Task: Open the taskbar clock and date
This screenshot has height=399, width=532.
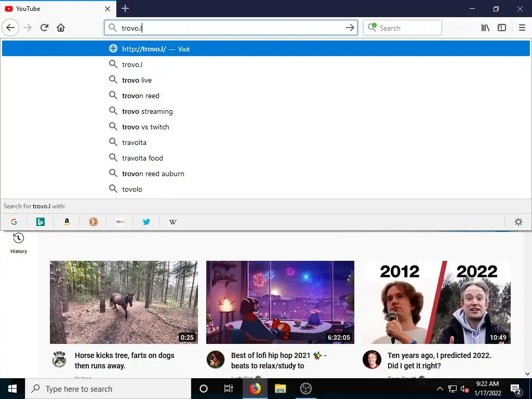Action: pos(487,389)
